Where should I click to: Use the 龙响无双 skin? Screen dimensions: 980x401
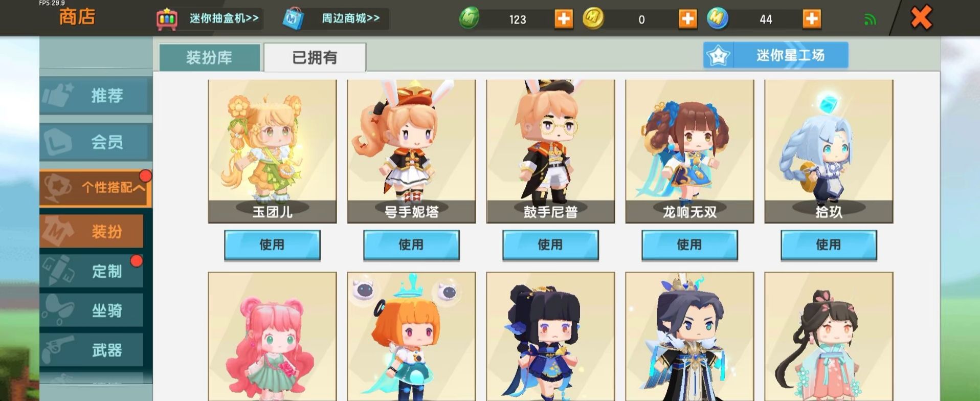click(689, 245)
